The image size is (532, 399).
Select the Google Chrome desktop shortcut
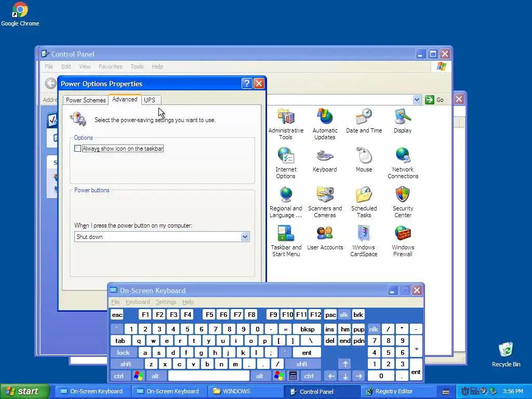click(x=20, y=14)
